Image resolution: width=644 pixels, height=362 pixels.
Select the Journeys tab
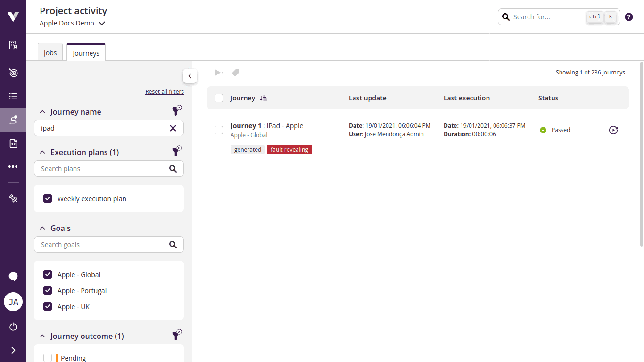pos(86,53)
